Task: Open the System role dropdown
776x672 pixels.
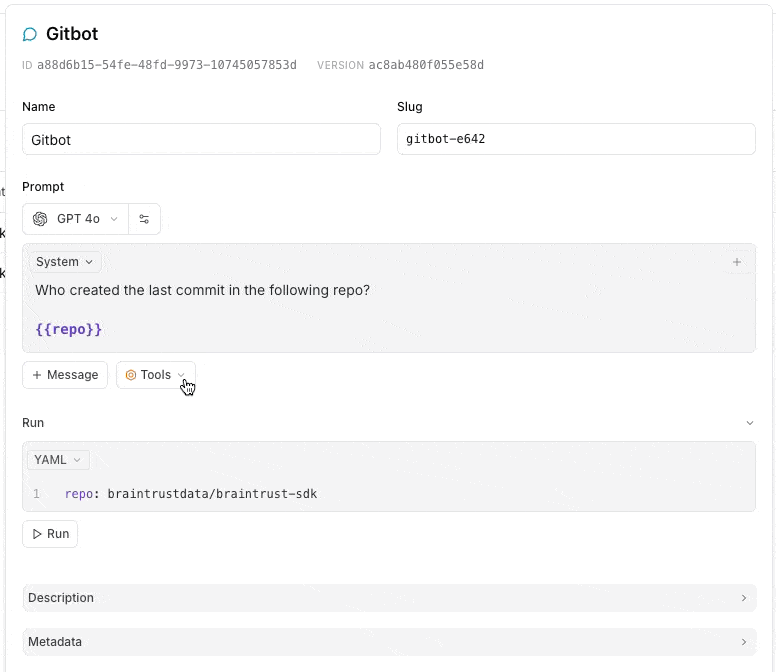Action: pyautogui.click(x=64, y=262)
